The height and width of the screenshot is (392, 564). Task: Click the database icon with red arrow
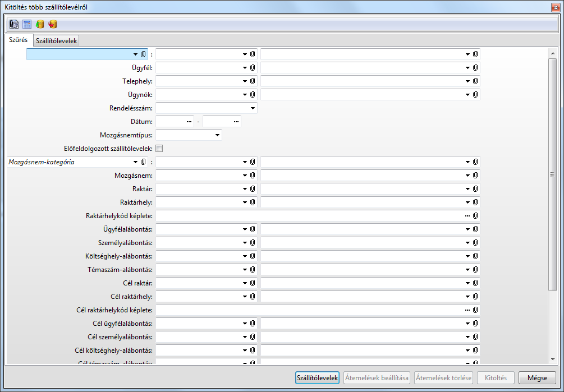[53, 24]
